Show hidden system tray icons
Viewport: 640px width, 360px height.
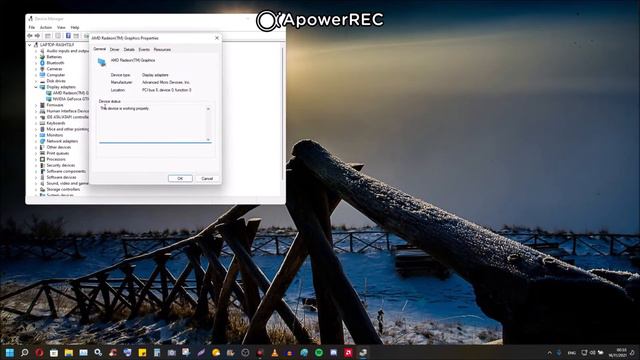(550, 353)
